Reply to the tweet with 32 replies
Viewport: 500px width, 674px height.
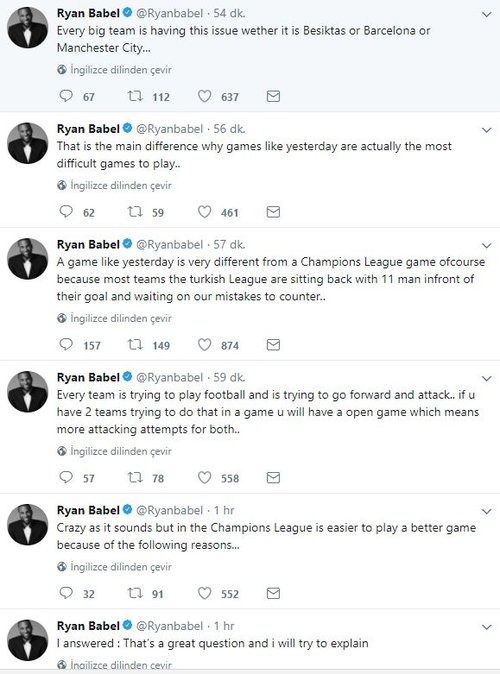[x=66, y=593]
